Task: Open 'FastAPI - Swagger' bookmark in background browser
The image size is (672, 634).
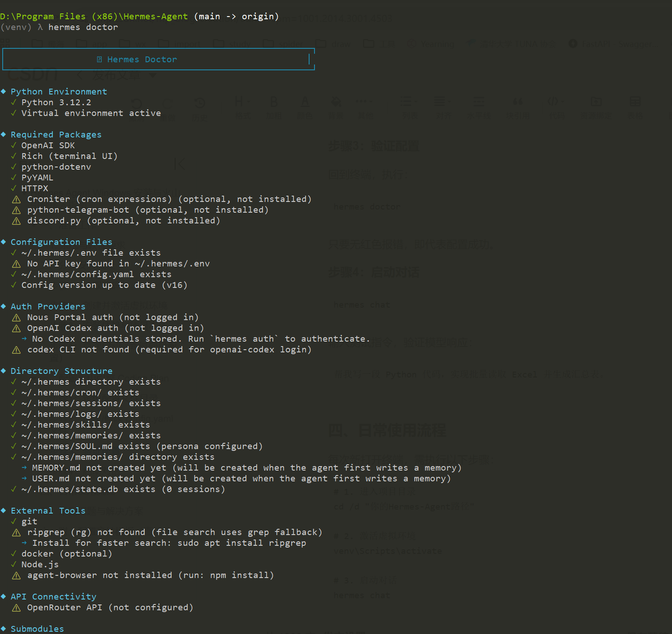Action: [610, 43]
